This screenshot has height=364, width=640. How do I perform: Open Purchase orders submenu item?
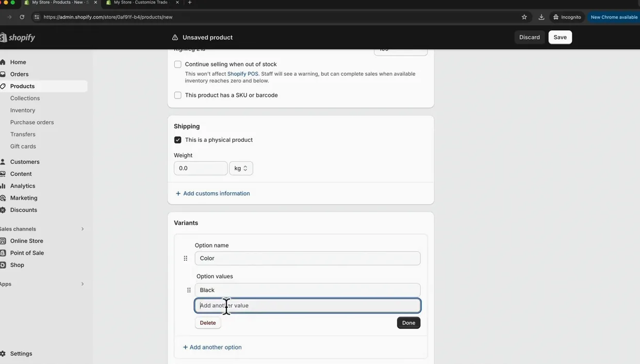tap(32, 122)
